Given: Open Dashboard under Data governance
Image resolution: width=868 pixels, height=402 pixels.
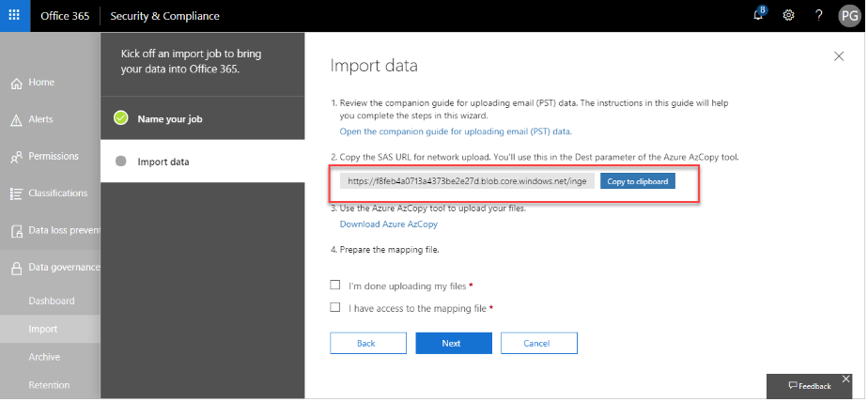Looking at the screenshot, I should pyautogui.click(x=50, y=301).
